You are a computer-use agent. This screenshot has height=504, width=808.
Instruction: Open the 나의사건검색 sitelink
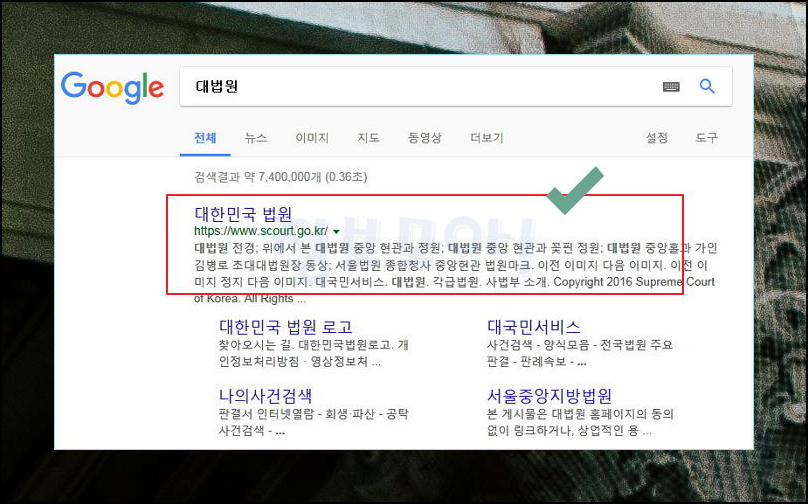[x=265, y=396]
